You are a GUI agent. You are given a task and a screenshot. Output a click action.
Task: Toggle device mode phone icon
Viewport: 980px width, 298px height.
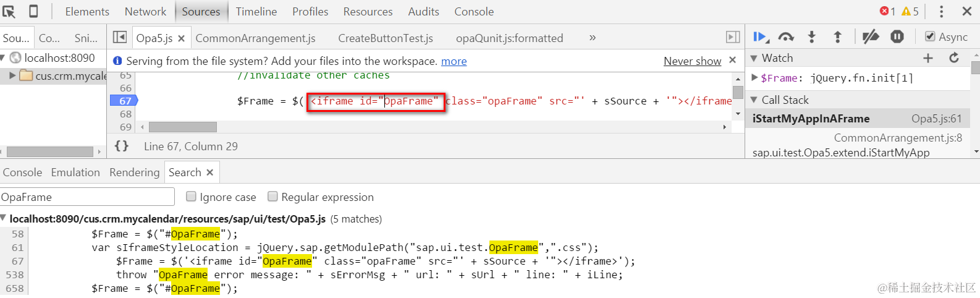33,11
